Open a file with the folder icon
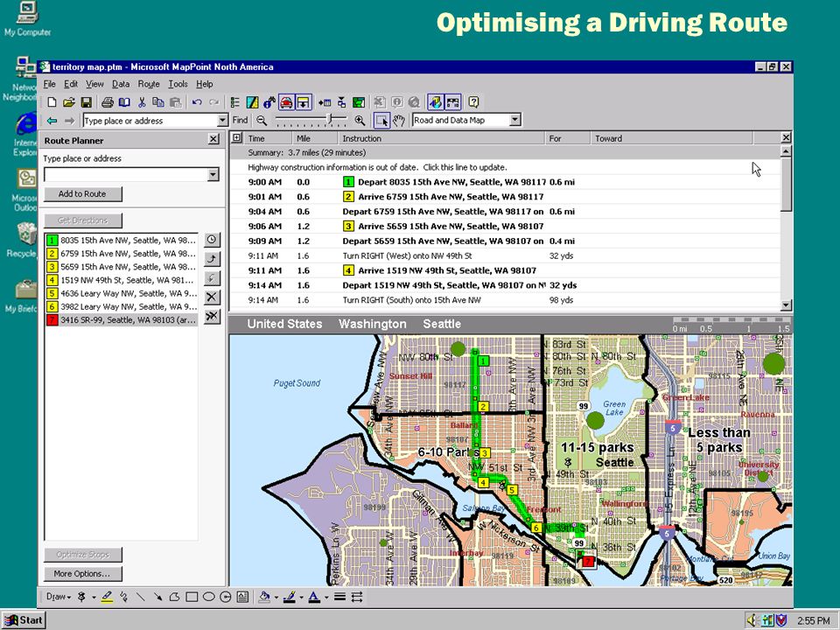This screenshot has height=630, width=840. 68,102
